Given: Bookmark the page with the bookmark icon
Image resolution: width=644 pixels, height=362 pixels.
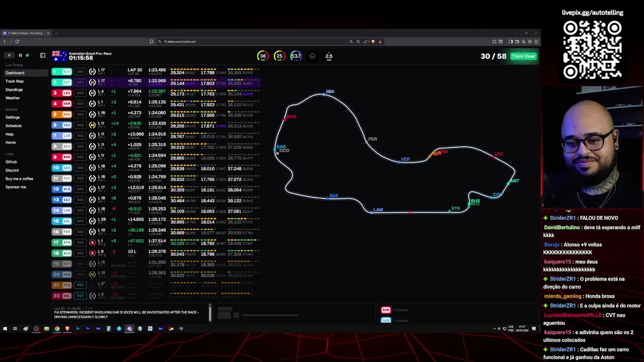Looking at the screenshot, I should [x=151, y=42].
